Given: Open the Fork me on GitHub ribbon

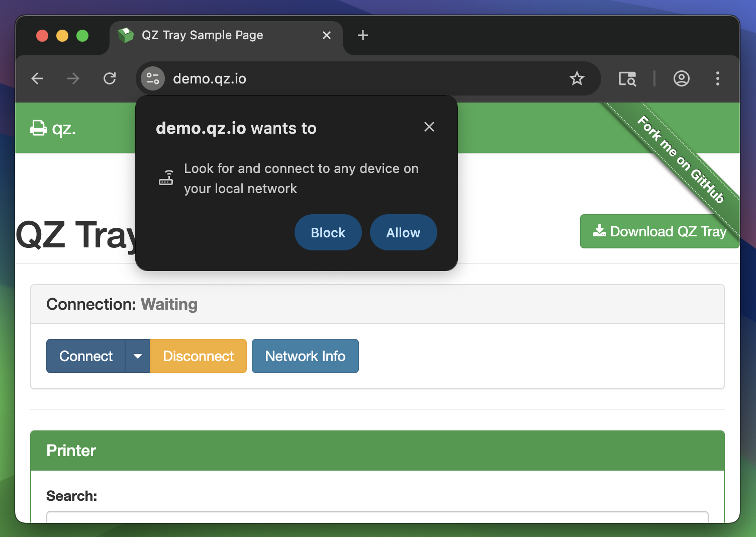Looking at the screenshot, I should (x=681, y=159).
